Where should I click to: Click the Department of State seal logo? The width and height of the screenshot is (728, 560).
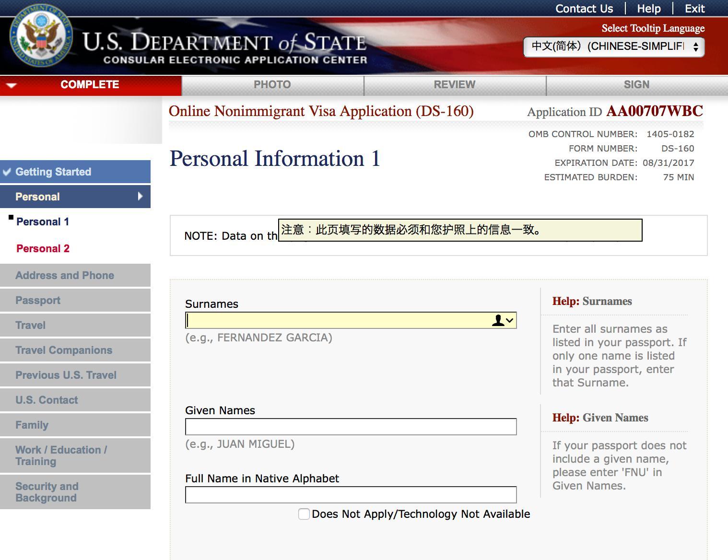41,36
